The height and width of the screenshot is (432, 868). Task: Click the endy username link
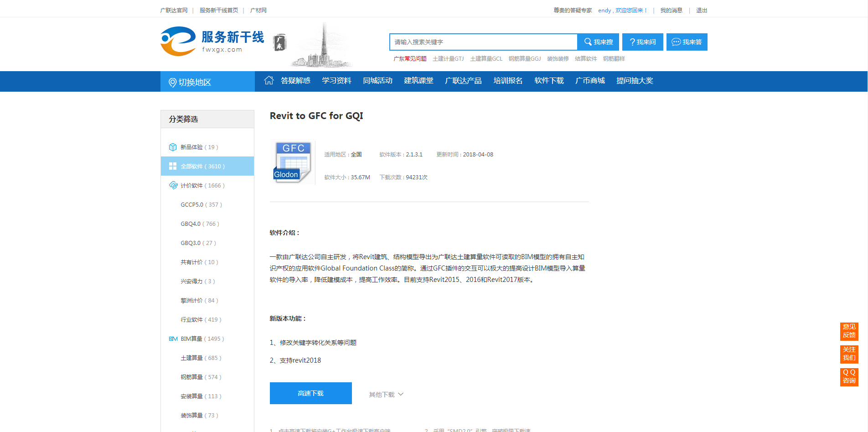click(604, 10)
